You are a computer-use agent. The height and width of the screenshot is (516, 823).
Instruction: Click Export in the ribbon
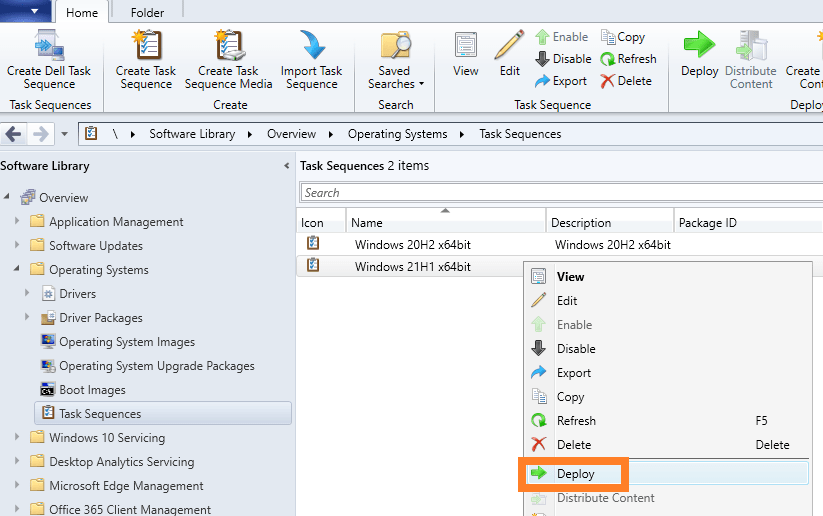(561, 81)
